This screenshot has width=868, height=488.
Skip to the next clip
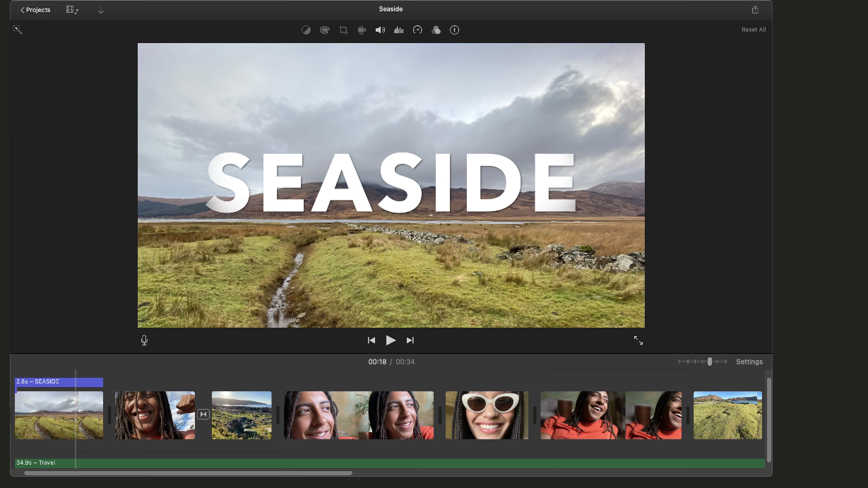click(410, 340)
